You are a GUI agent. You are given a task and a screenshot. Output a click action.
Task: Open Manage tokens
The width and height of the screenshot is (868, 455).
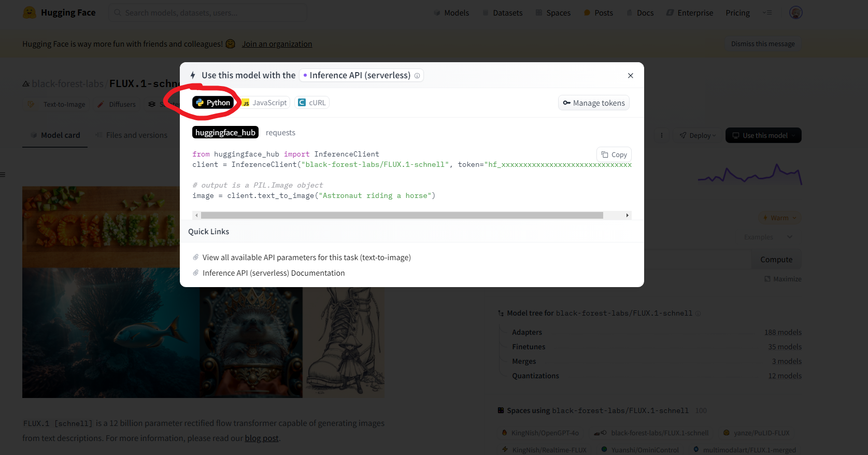[594, 103]
